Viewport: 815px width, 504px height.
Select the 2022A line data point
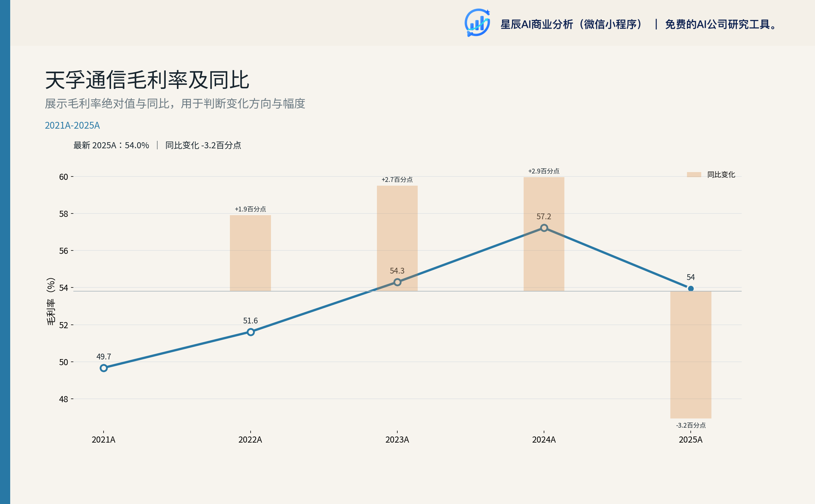251,332
